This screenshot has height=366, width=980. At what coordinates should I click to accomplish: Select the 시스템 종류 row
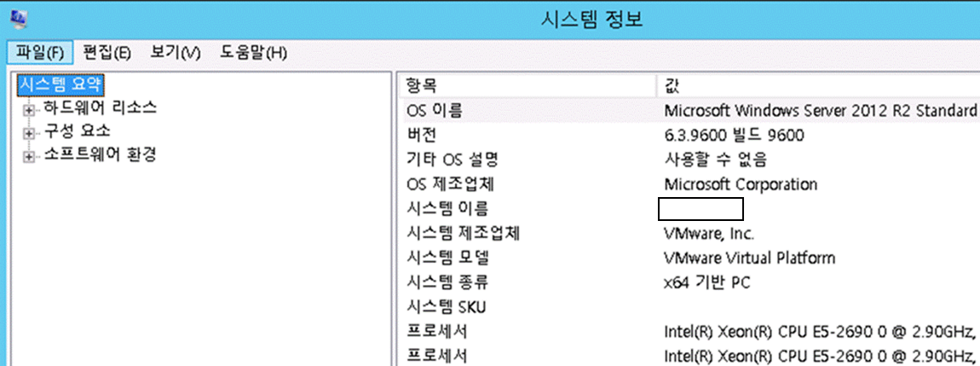click(x=689, y=282)
